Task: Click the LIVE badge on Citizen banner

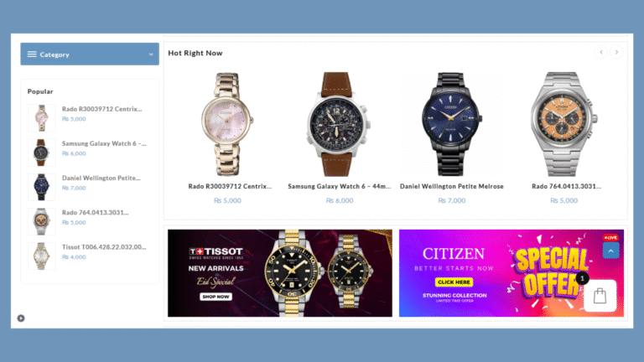Action: click(610, 238)
